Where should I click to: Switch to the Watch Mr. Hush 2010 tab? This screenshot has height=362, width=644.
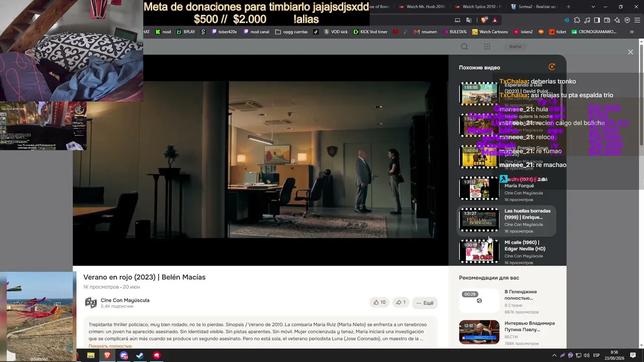pyautogui.click(x=422, y=7)
